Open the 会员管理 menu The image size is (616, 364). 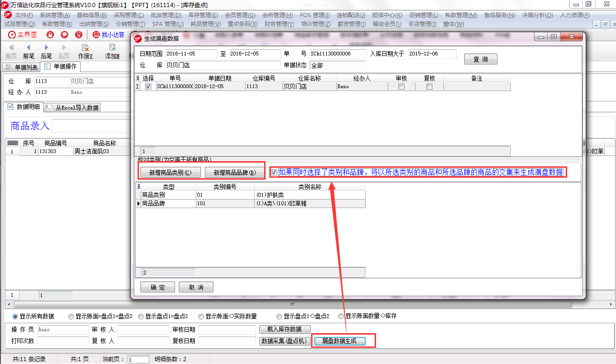tap(240, 15)
